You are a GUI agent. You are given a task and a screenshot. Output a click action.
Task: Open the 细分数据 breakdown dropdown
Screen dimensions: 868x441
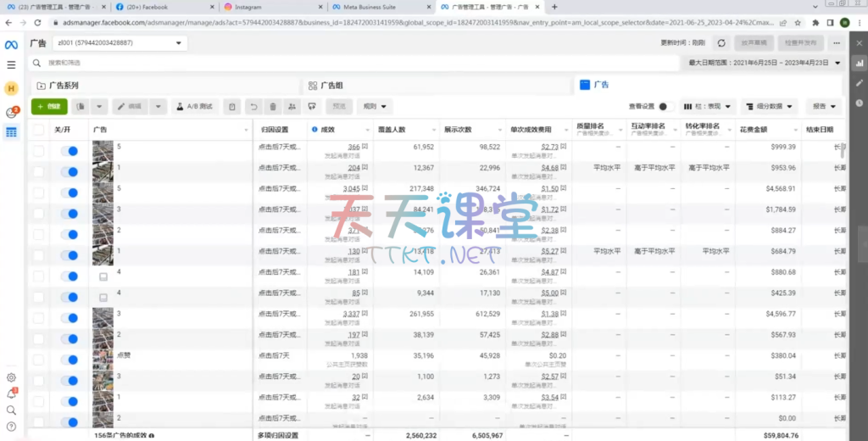coord(769,107)
